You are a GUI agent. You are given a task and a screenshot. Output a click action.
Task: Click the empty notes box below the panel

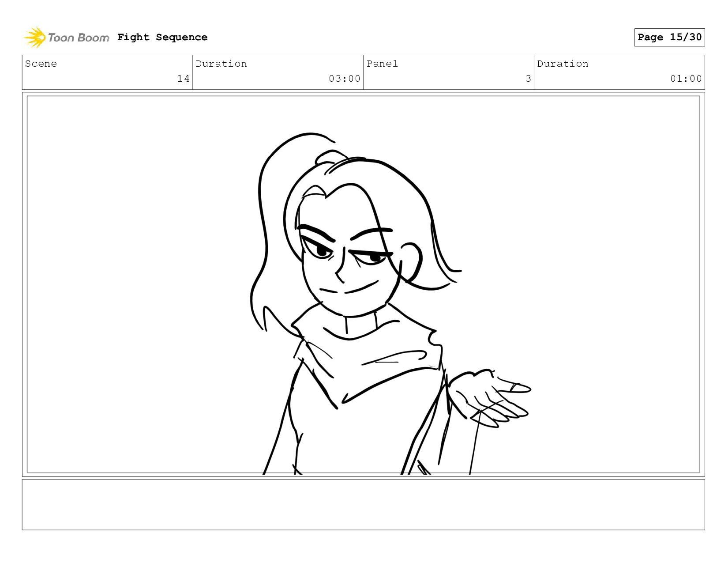coord(363,504)
